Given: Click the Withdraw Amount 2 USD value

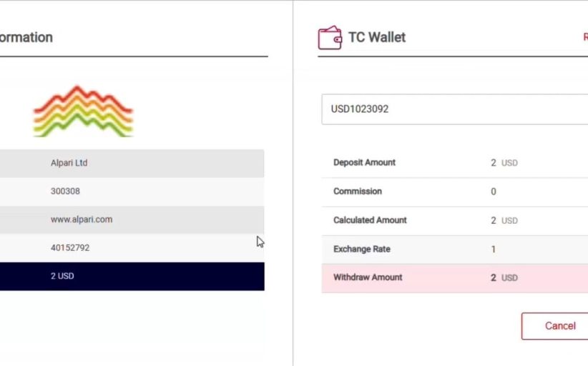Looking at the screenshot, I should tap(504, 277).
